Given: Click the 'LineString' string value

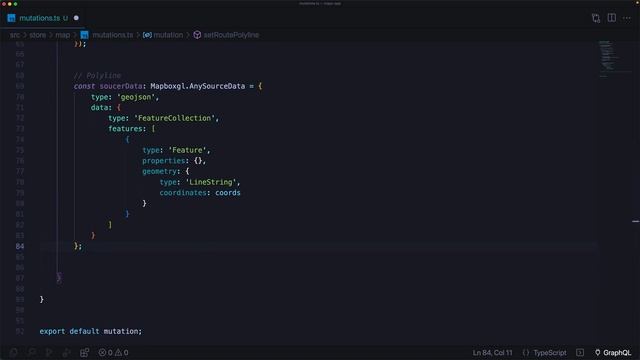Looking at the screenshot, I should coord(211,182).
